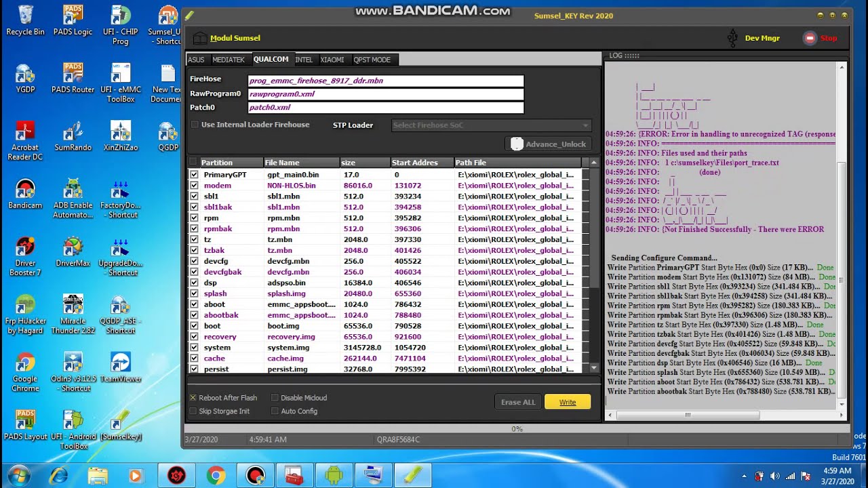Open YGDP desktop shortcut
This screenshot has width=868, height=488.
click(25, 78)
